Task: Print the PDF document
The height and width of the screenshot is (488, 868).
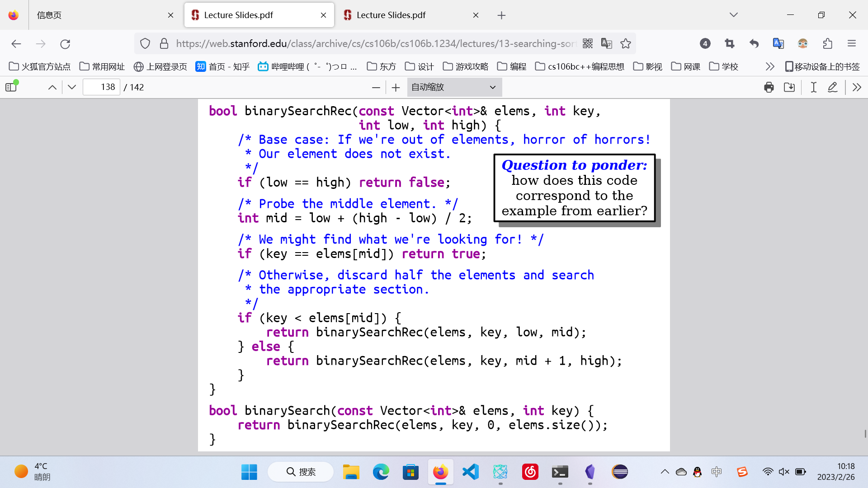Action: click(769, 87)
